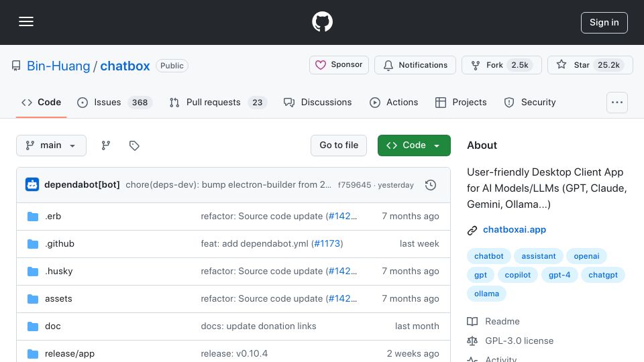Click the Fork count 2.5k

click(x=519, y=65)
